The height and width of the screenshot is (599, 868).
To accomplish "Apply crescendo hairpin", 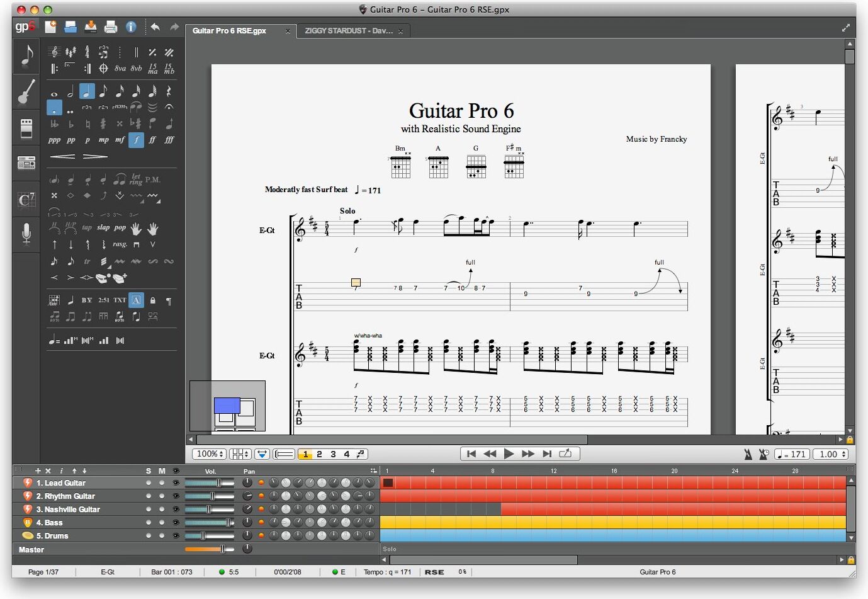I will coord(62,156).
